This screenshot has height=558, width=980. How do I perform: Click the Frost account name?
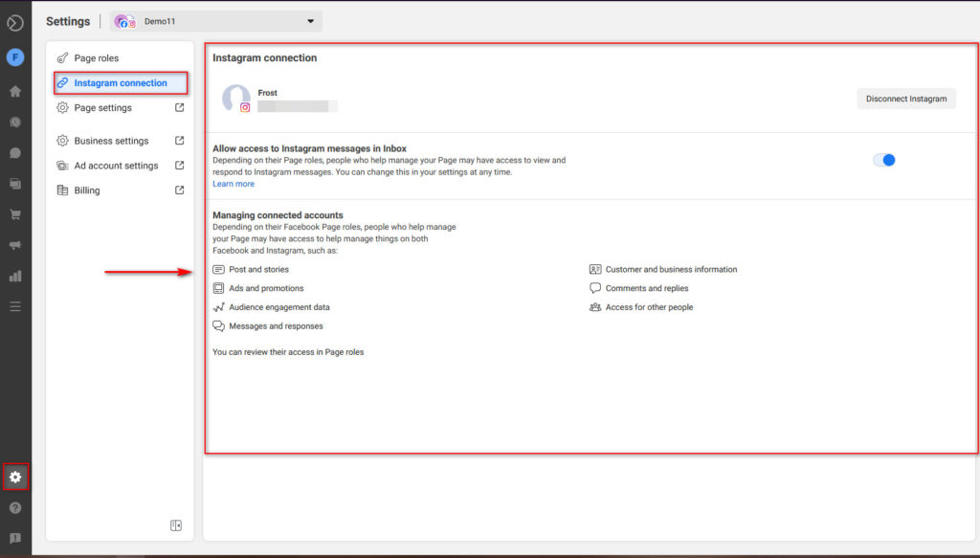268,93
